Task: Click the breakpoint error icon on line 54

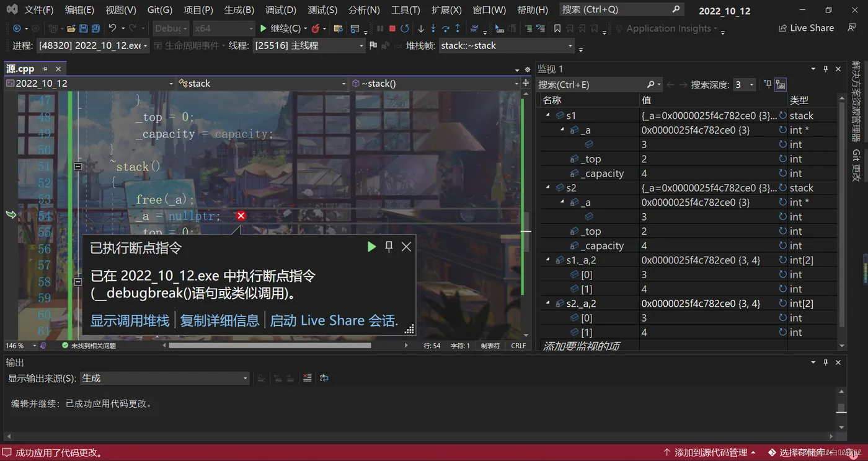Action: [241, 216]
